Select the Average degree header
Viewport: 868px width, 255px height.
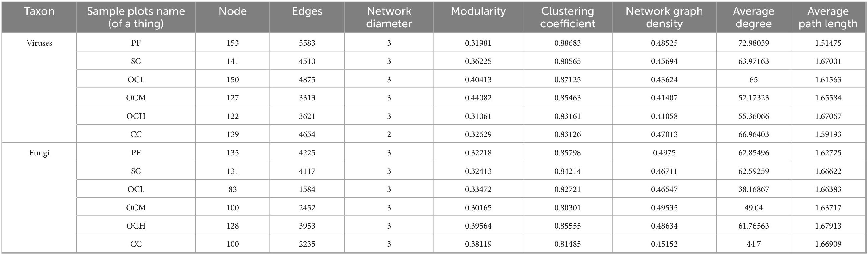753,18
